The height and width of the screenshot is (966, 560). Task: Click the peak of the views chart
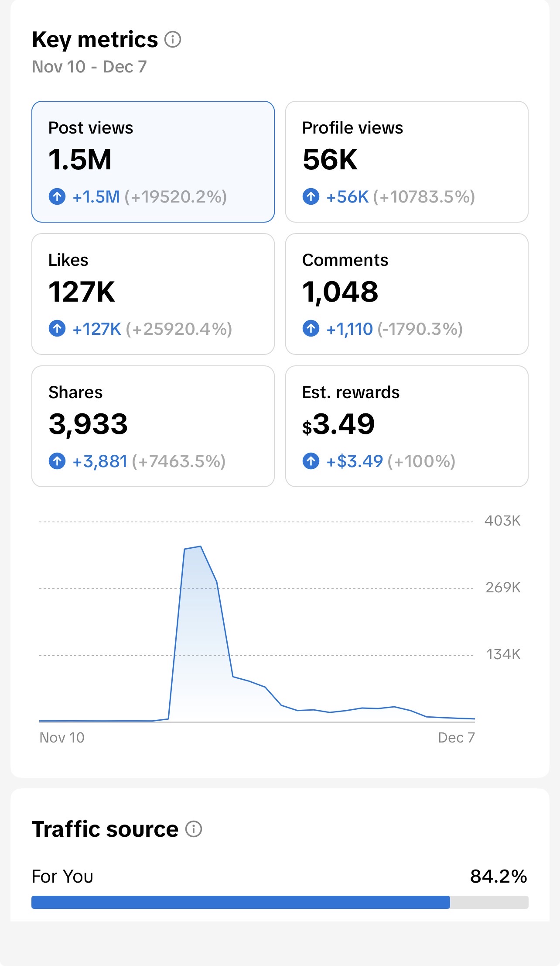200,547
